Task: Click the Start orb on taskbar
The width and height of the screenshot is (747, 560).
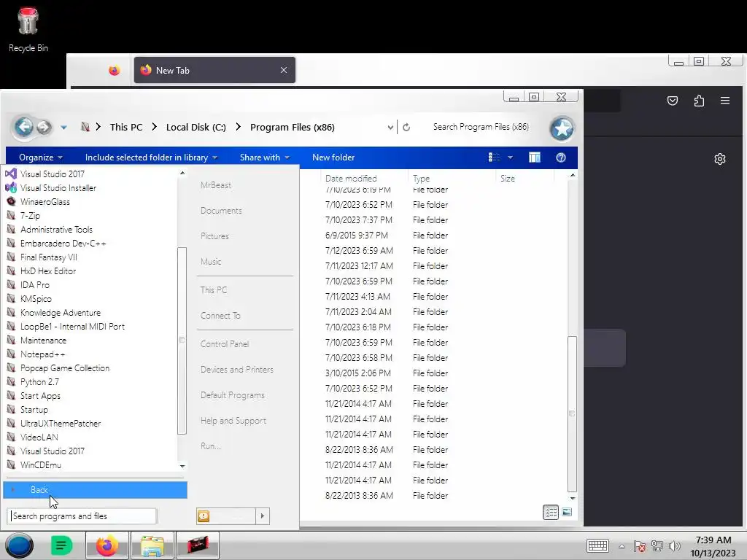Action: 19,545
